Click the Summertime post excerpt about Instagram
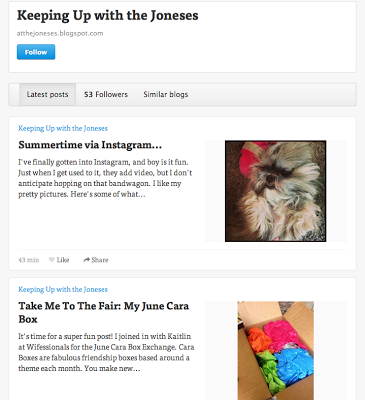Screen dimensions: 365x400 point(105,178)
